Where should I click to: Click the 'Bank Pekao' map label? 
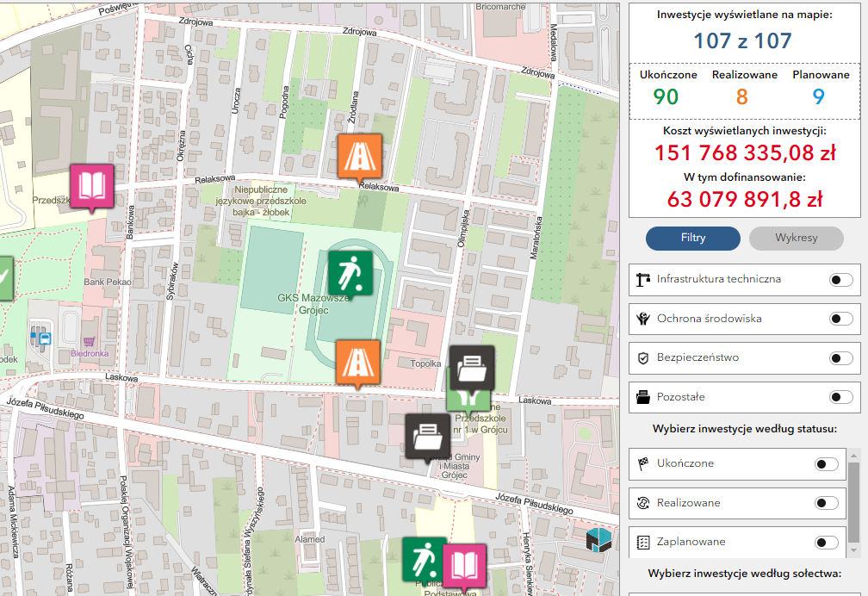(x=108, y=282)
